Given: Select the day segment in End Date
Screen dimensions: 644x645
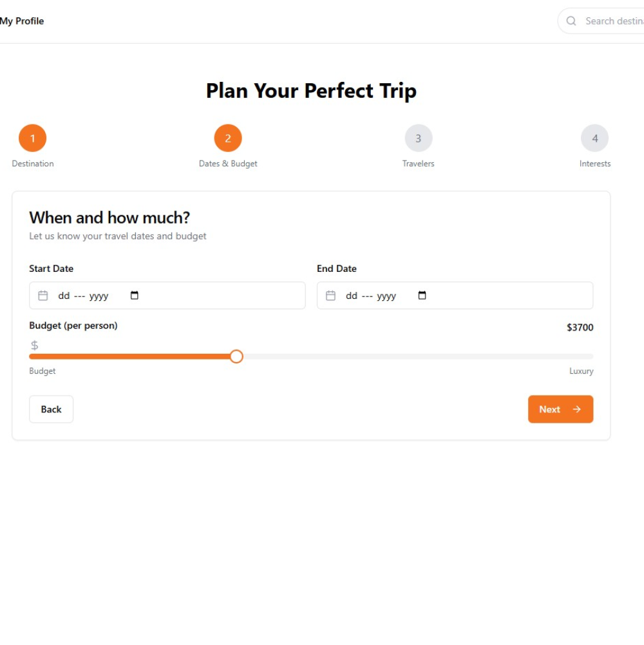Looking at the screenshot, I should [352, 296].
